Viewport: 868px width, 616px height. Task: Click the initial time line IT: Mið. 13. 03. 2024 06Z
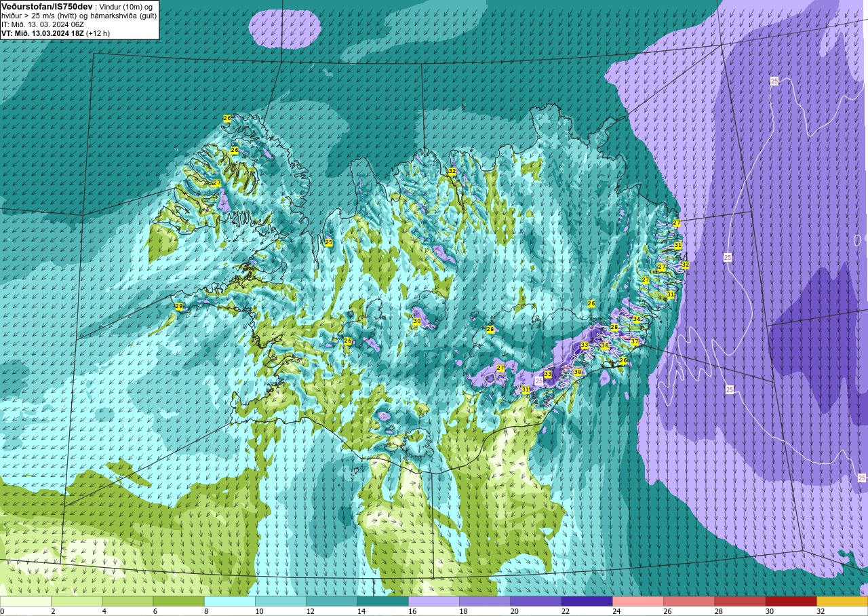[43, 24]
